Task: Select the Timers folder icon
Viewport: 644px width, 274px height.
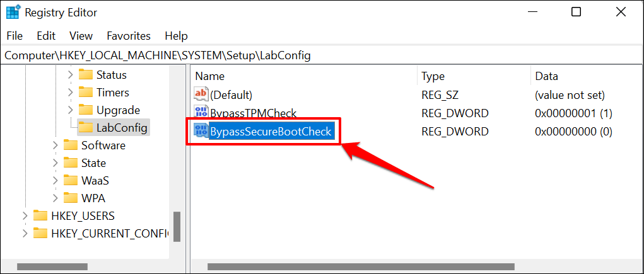Action: (86, 93)
